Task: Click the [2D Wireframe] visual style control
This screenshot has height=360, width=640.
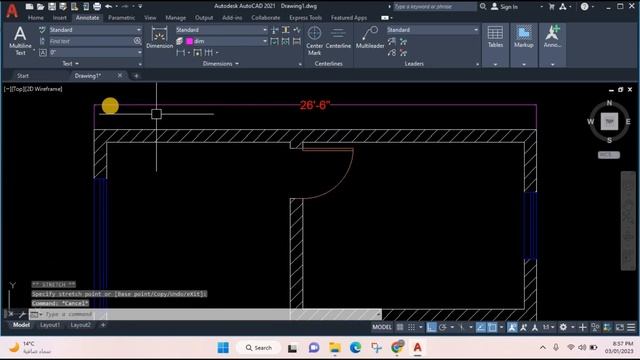Action: pos(44,89)
